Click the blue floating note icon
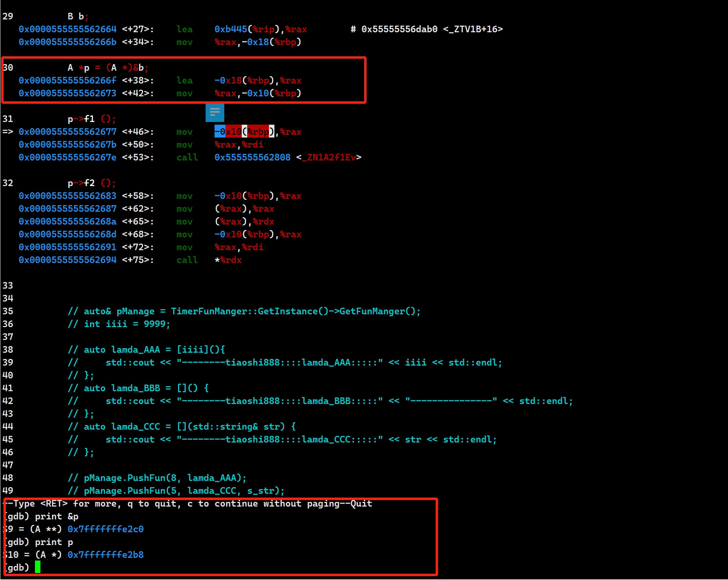This screenshot has width=728, height=580. 215,113
